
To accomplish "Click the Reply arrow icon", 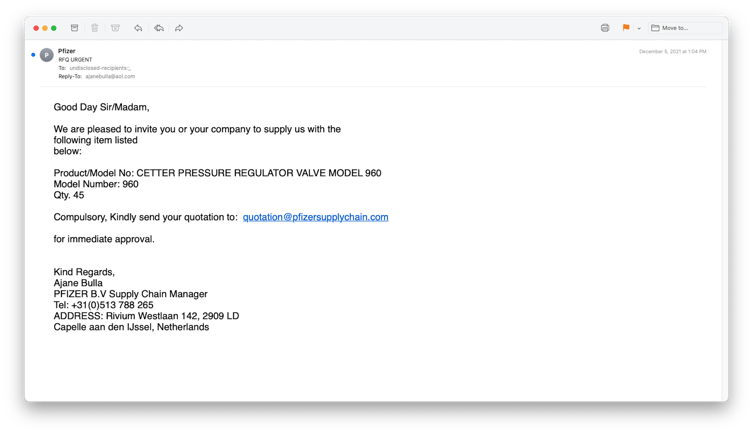I will tap(138, 28).
